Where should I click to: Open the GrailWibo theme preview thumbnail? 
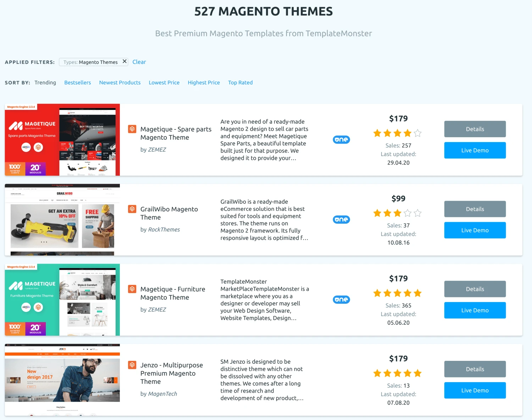(62, 220)
